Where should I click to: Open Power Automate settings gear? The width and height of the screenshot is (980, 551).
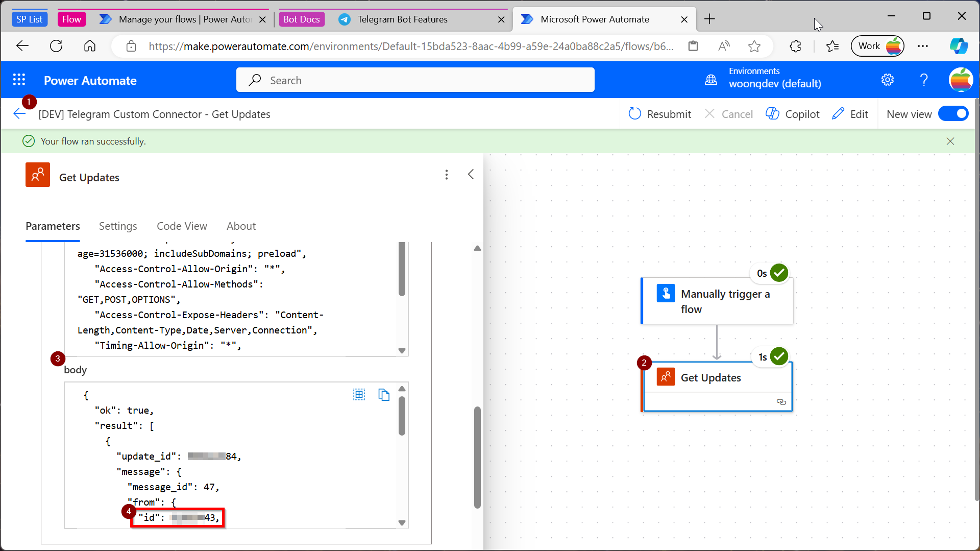(888, 80)
